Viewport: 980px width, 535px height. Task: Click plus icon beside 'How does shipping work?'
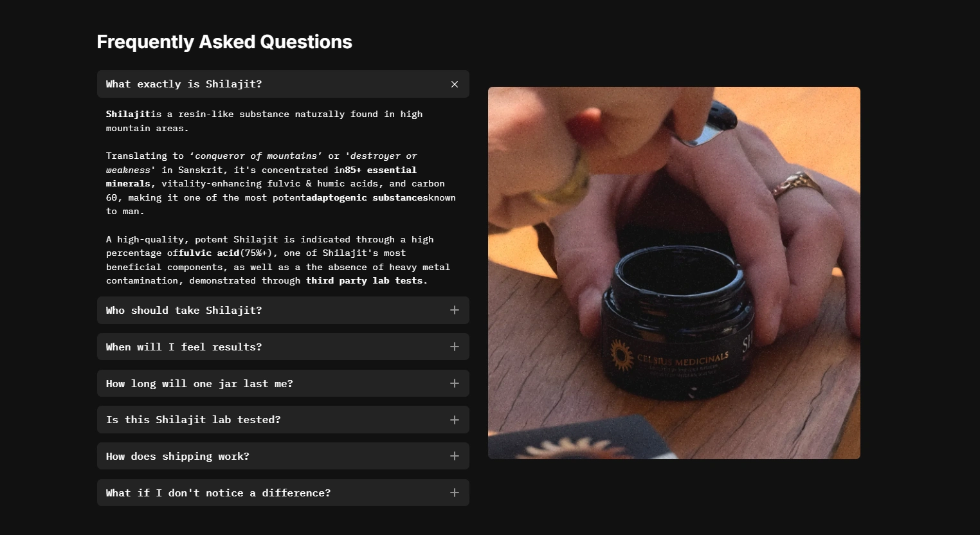455,456
